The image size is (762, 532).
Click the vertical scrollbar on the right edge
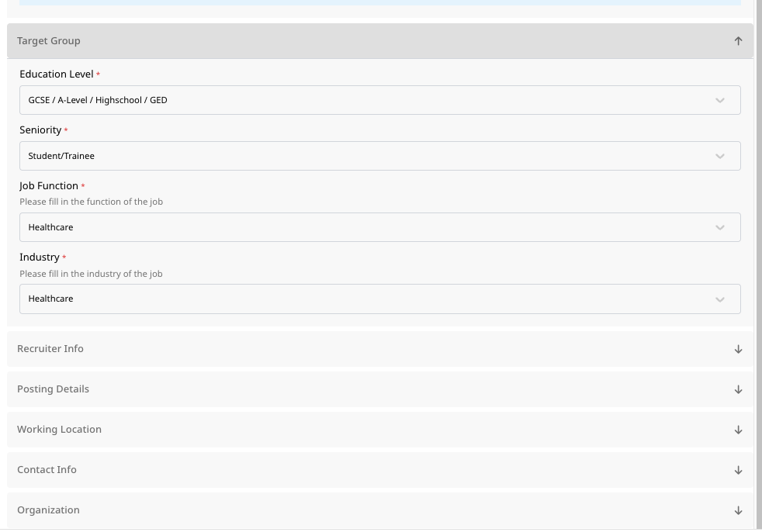point(758,233)
